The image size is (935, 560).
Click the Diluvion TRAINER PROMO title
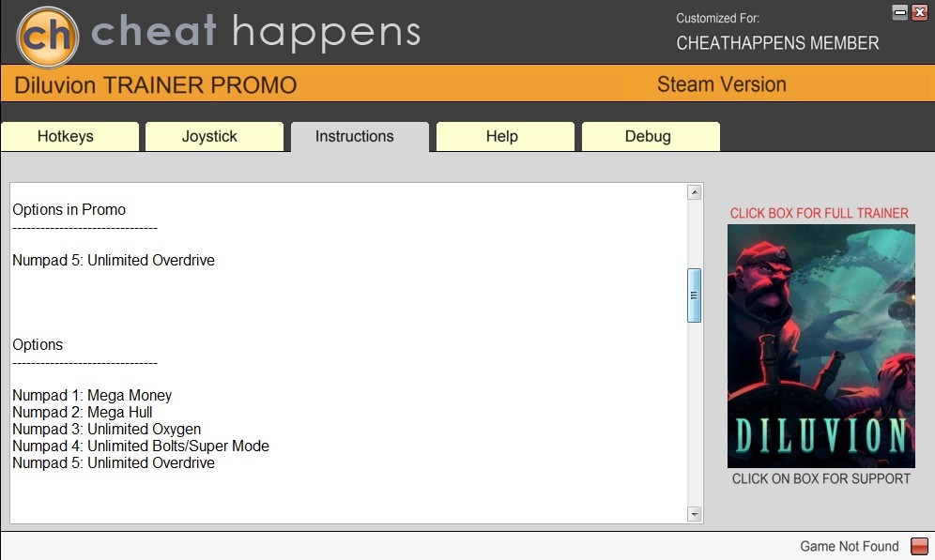tap(156, 85)
